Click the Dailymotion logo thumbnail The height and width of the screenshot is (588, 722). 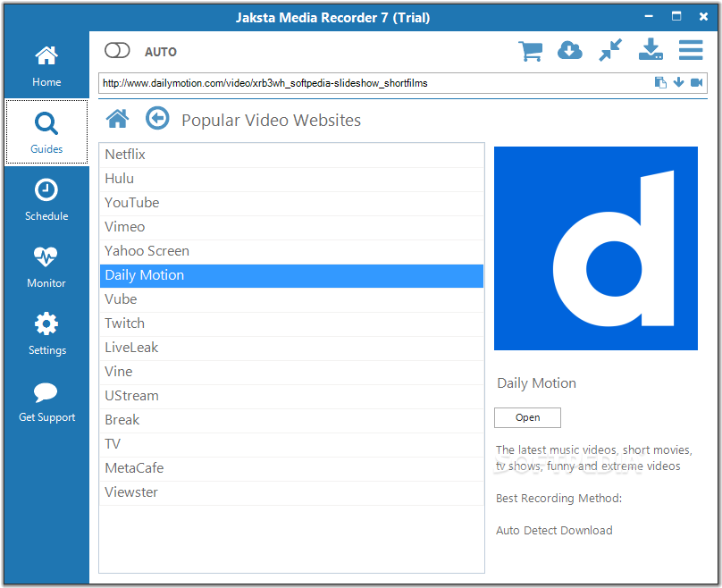pyautogui.click(x=596, y=248)
